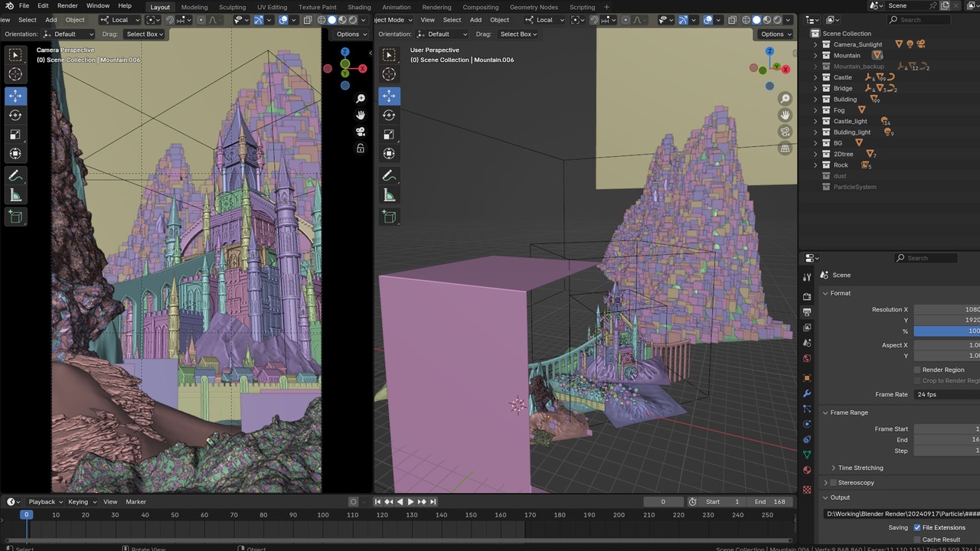
Task: Enable the Cache Result checkbox
Action: (x=917, y=540)
